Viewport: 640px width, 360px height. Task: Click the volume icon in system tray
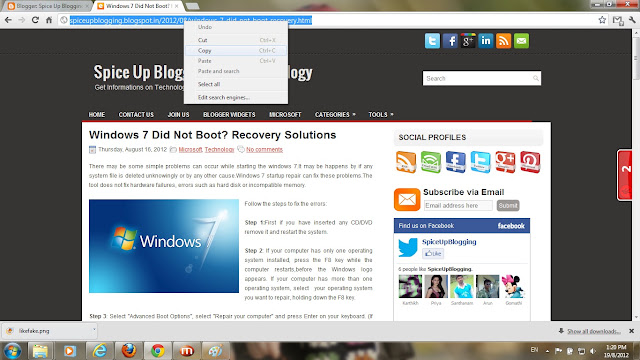tap(593, 351)
